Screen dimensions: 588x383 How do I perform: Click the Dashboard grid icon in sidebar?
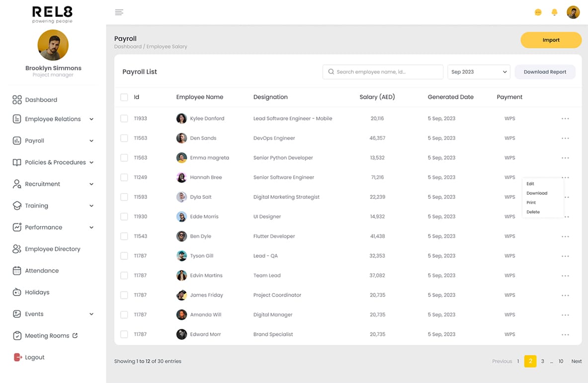coord(17,100)
